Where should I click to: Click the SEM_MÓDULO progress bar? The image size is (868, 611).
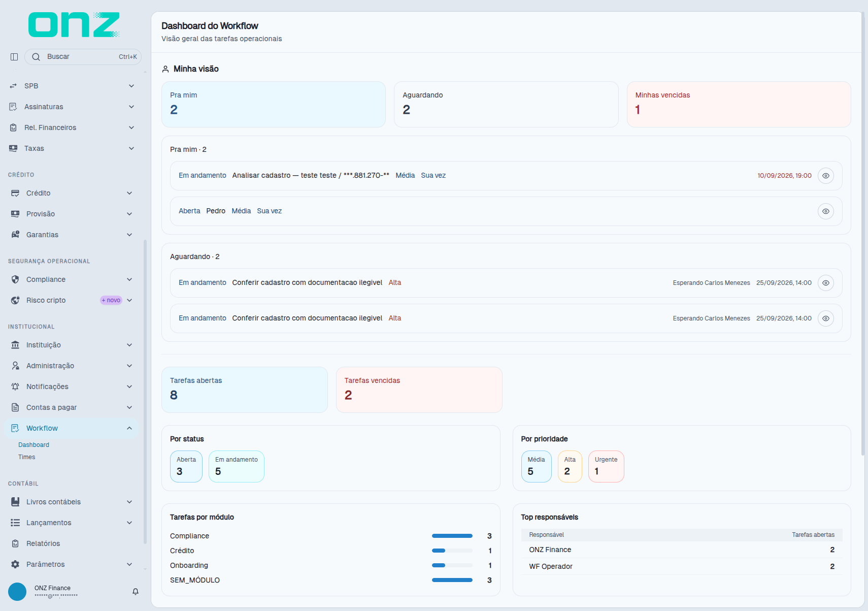452,580
